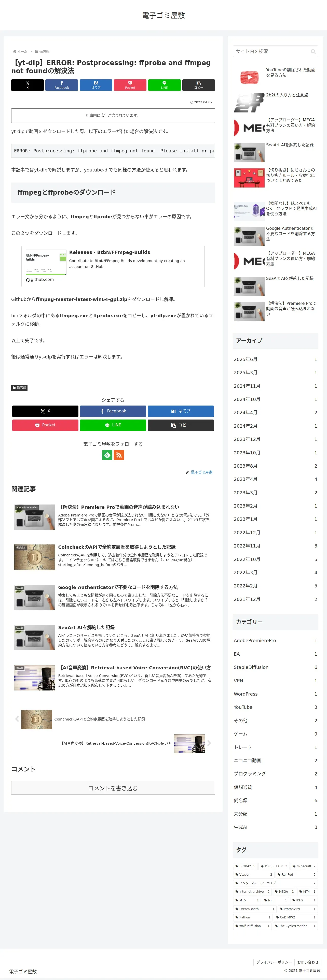
Task: Open category AdobePremierePro
Action: coord(275,640)
